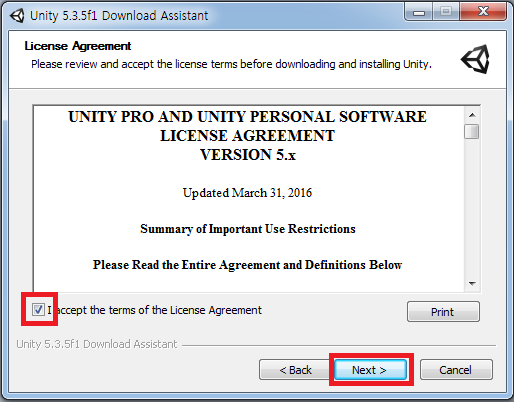Click the license text scrollbar thumb

point(472,131)
